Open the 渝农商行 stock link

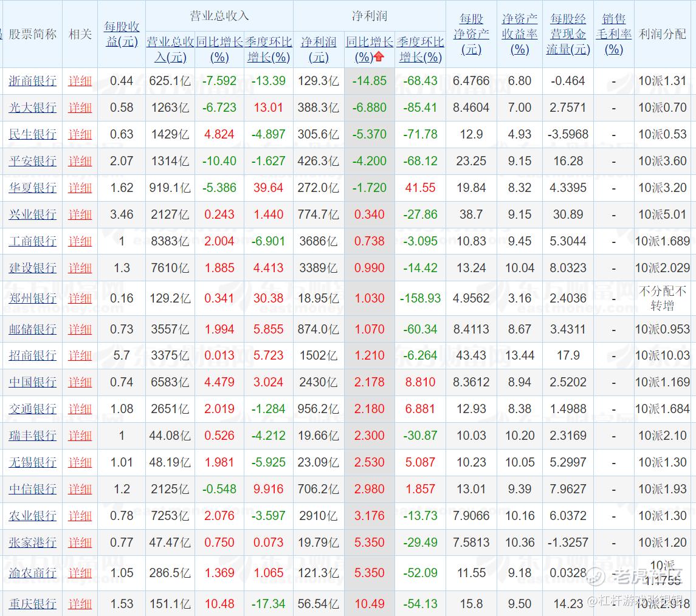32,573
